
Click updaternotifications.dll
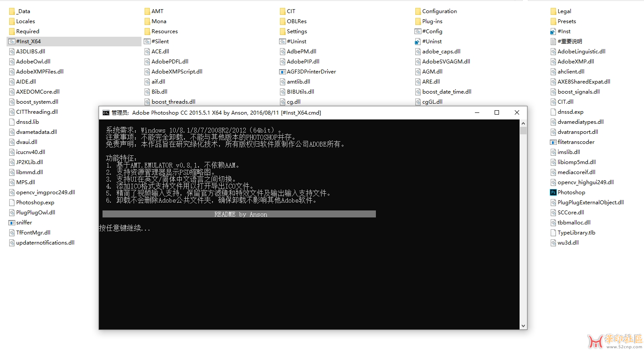coord(42,243)
